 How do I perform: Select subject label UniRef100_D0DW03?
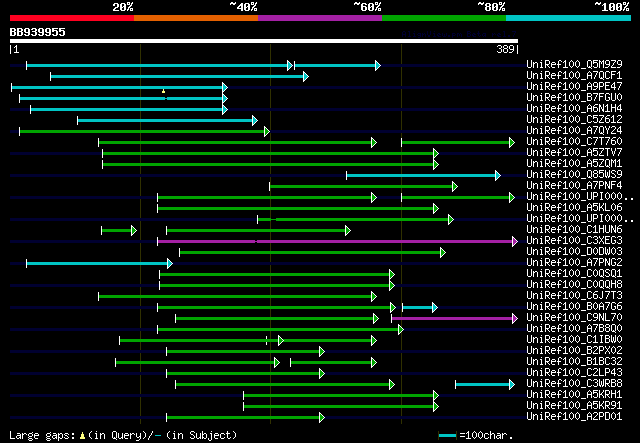(x=574, y=252)
